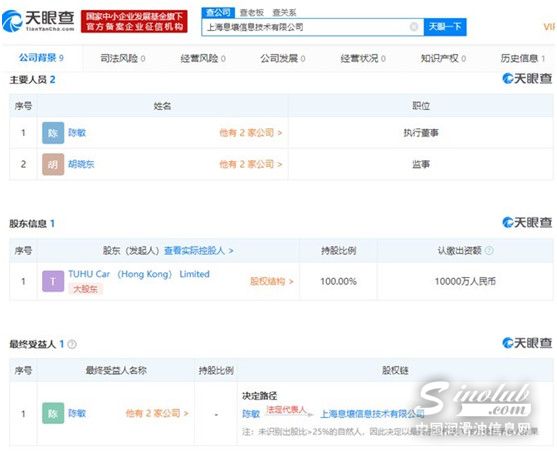This screenshot has width=557, height=452.
Task: Open 陈敏 link in 最终受益人 table
Action: pos(77,413)
